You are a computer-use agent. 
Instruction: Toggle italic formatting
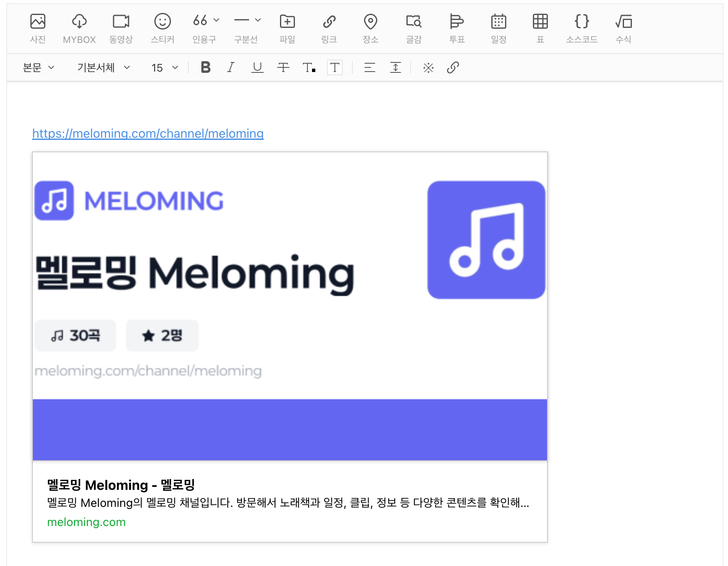pos(231,67)
